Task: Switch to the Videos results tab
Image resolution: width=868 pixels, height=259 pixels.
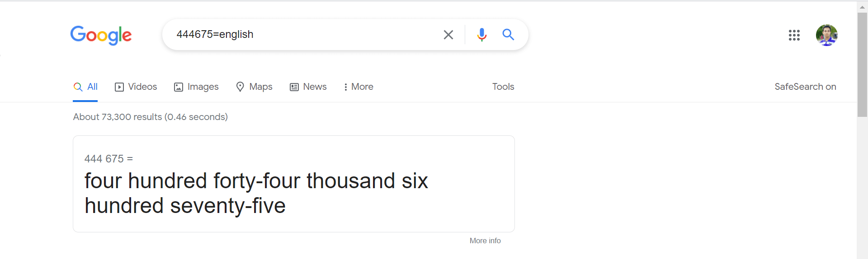Action: 136,87
